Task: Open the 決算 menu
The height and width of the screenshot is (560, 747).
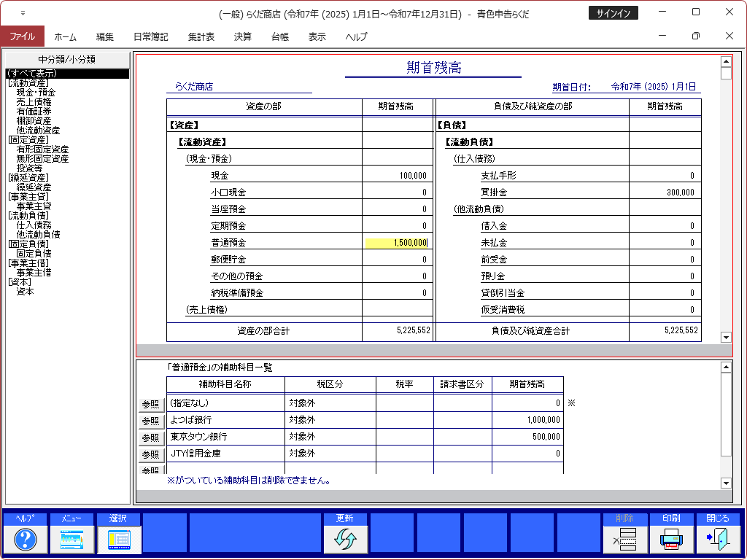Action: tap(243, 36)
